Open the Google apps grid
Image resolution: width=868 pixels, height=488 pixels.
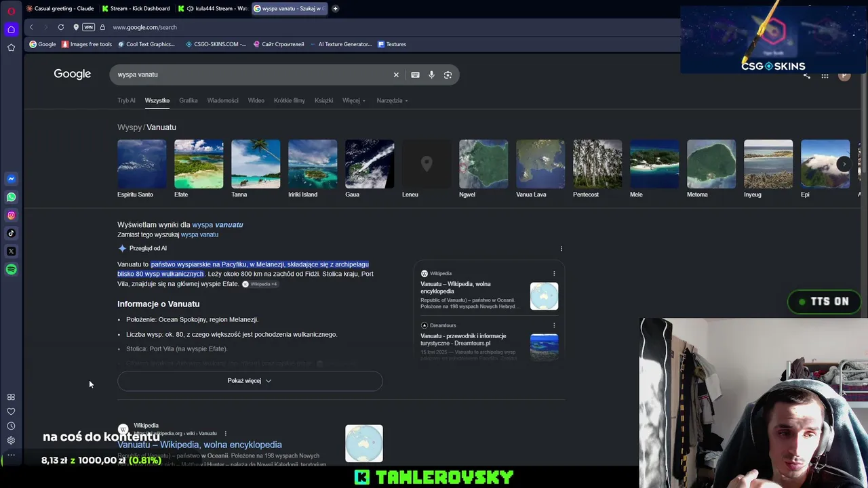[825, 75]
